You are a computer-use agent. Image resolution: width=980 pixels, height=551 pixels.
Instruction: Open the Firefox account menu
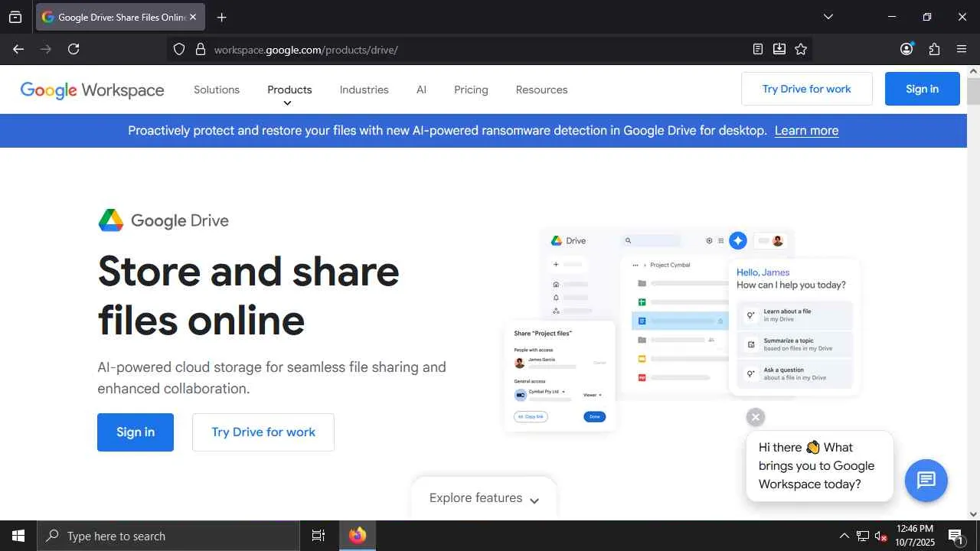(907, 49)
